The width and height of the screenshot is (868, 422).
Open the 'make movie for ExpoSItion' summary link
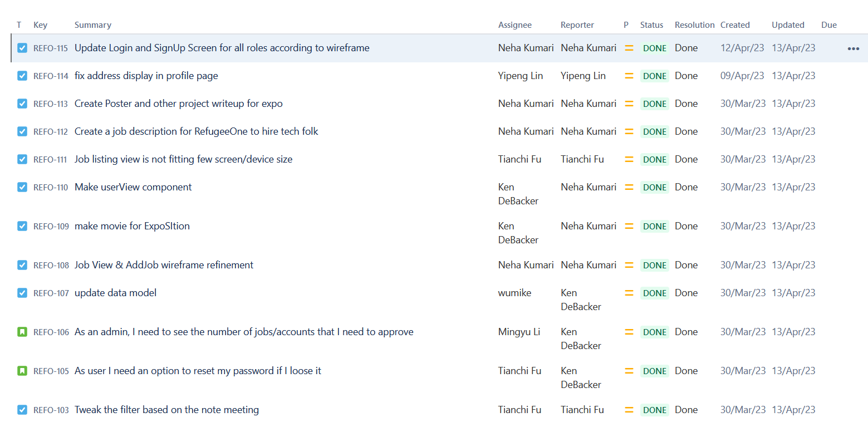132,226
